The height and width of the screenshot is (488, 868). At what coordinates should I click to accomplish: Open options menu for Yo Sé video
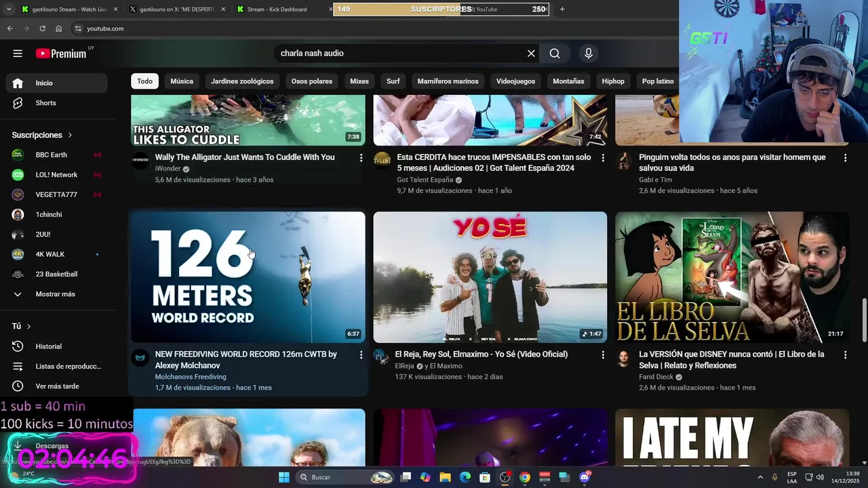[603, 355]
